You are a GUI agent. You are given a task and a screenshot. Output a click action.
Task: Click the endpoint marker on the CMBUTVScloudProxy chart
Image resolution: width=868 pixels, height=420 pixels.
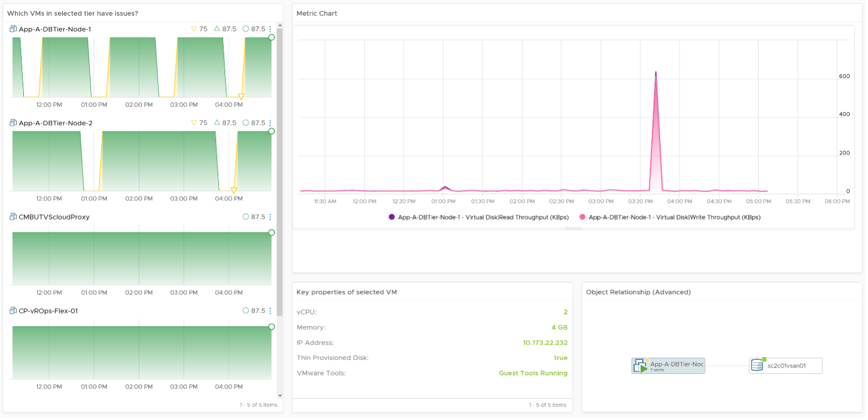pos(272,233)
